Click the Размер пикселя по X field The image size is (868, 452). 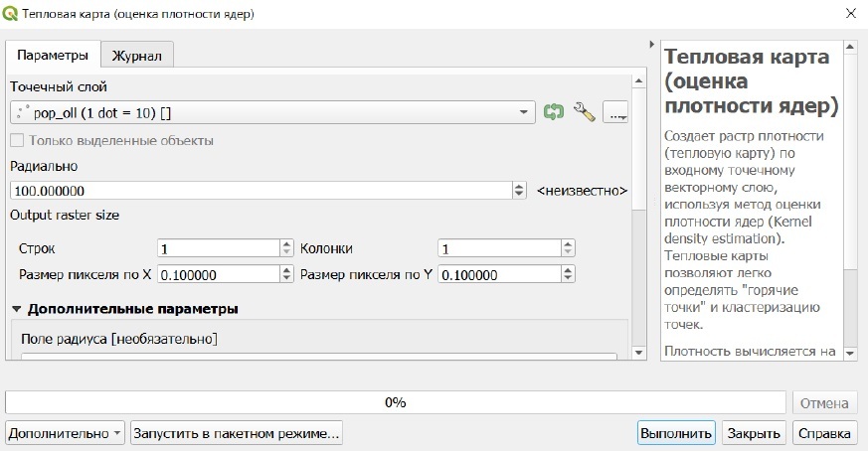tap(219, 273)
